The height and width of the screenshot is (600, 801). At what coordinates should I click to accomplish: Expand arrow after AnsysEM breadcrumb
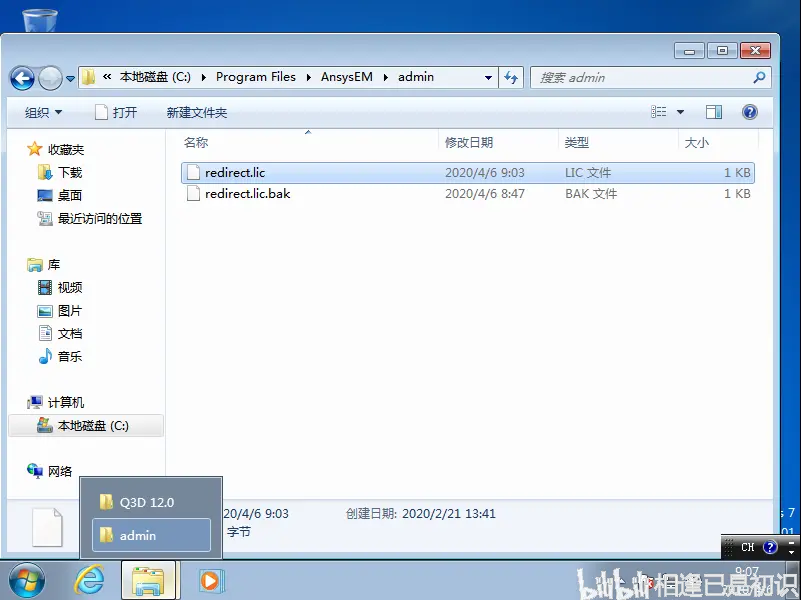pos(386,78)
